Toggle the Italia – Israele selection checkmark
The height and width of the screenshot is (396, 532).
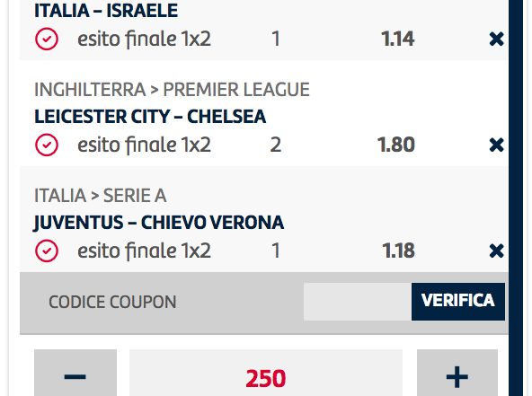47,39
